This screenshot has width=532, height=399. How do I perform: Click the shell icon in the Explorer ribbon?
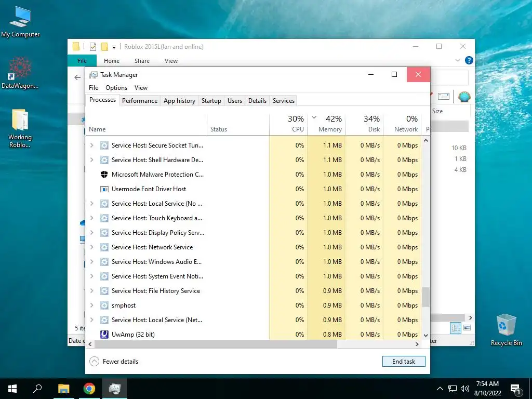coord(464,97)
